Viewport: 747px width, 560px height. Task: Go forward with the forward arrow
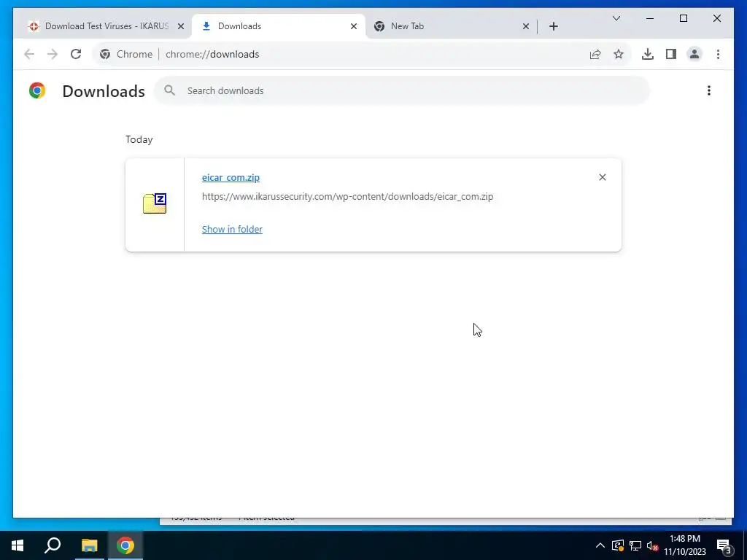(x=53, y=54)
